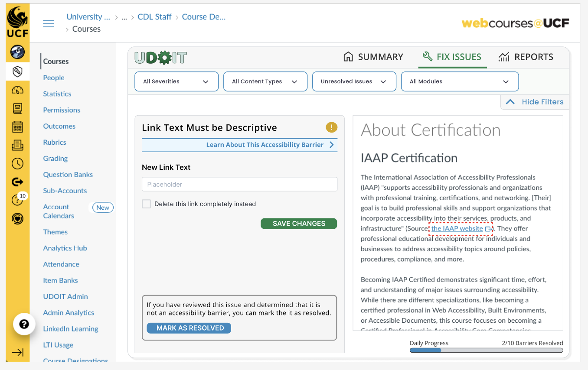Click the Daily Progress bar

tap(487, 350)
